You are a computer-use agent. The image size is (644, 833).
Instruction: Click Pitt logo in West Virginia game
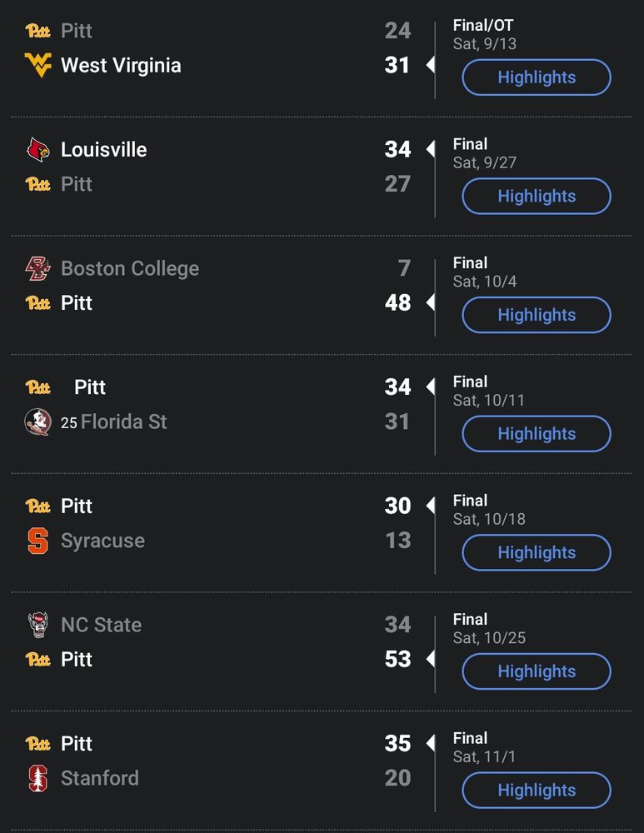click(x=38, y=31)
